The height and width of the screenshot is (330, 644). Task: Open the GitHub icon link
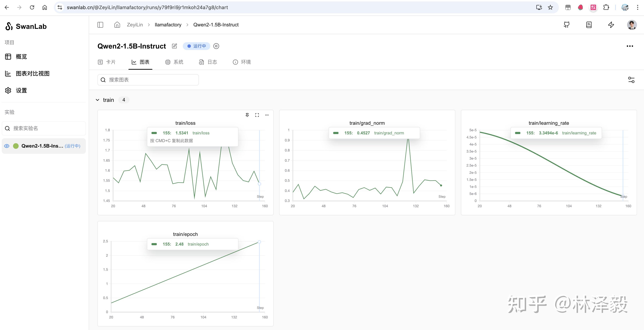pyautogui.click(x=567, y=25)
